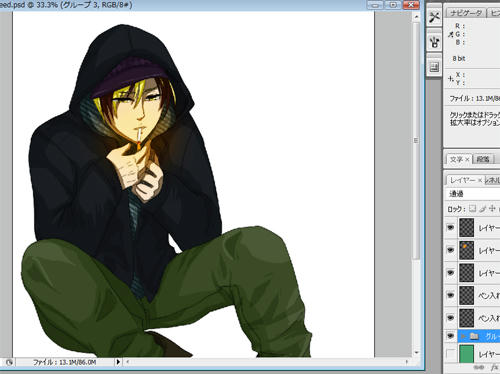The width and height of the screenshot is (500, 374).
Task: Open the tool presets panel icon
Action: (434, 17)
